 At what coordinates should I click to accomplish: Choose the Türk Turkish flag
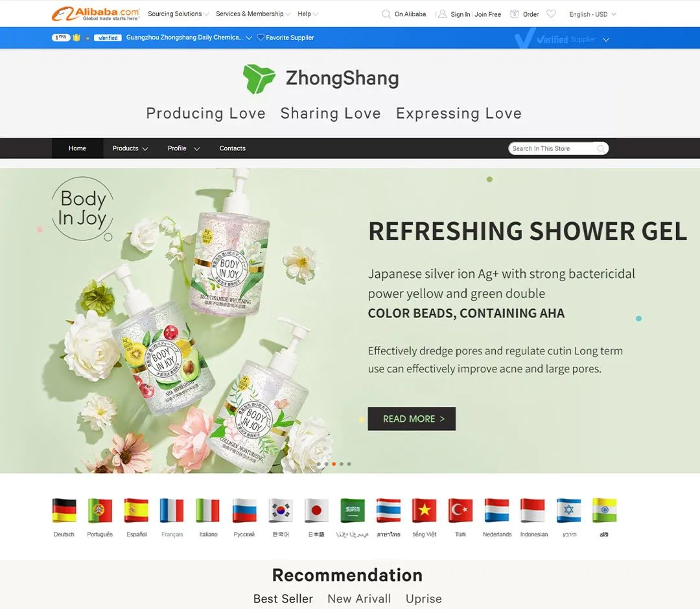(460, 510)
